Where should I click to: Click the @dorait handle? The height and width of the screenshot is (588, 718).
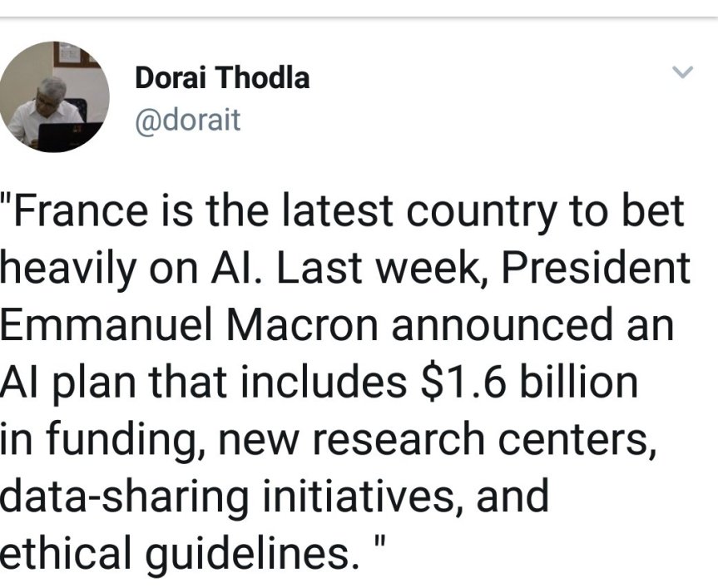click(186, 120)
